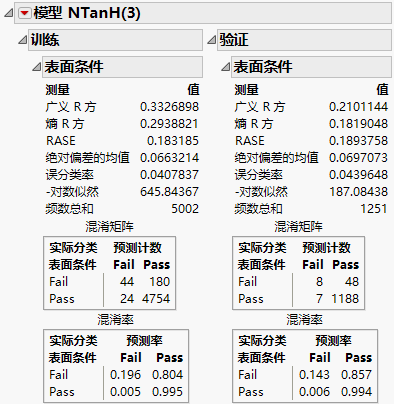
Task: Click training 频数总和 value 5002
Action: [185, 209]
